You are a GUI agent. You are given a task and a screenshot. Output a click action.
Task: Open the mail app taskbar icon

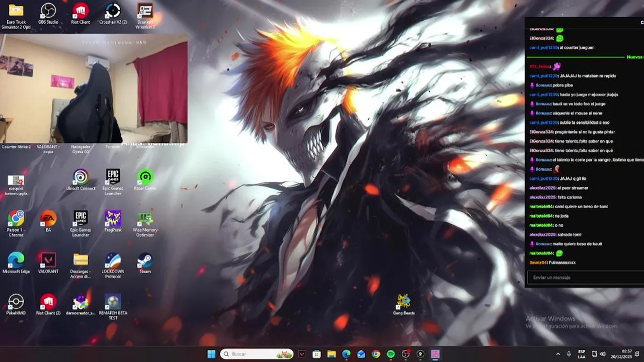pos(361,354)
